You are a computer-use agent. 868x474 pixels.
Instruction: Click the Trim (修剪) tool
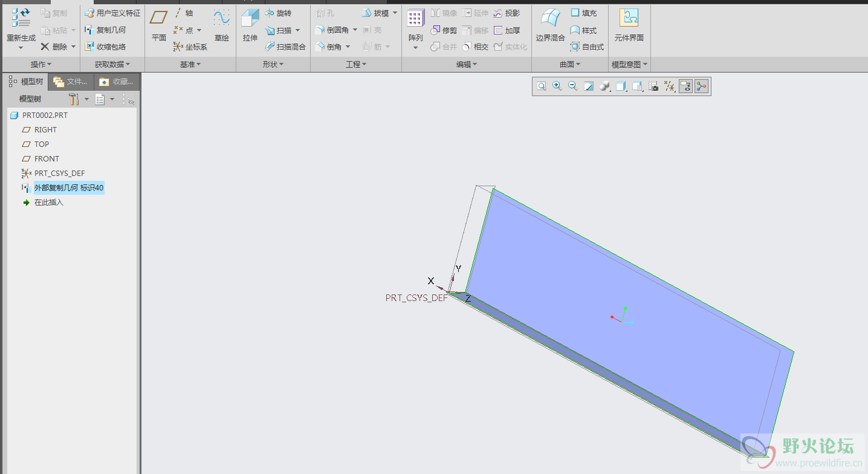[444, 30]
